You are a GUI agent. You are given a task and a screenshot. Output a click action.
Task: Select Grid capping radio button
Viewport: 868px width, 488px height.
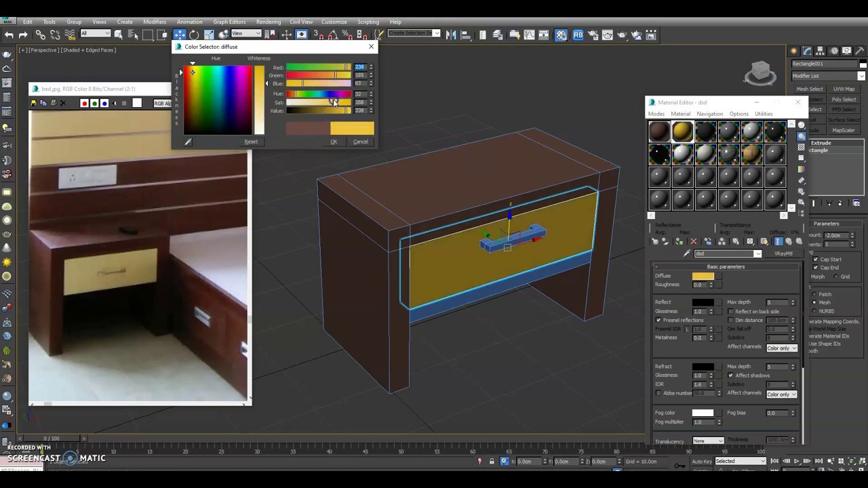(836, 277)
